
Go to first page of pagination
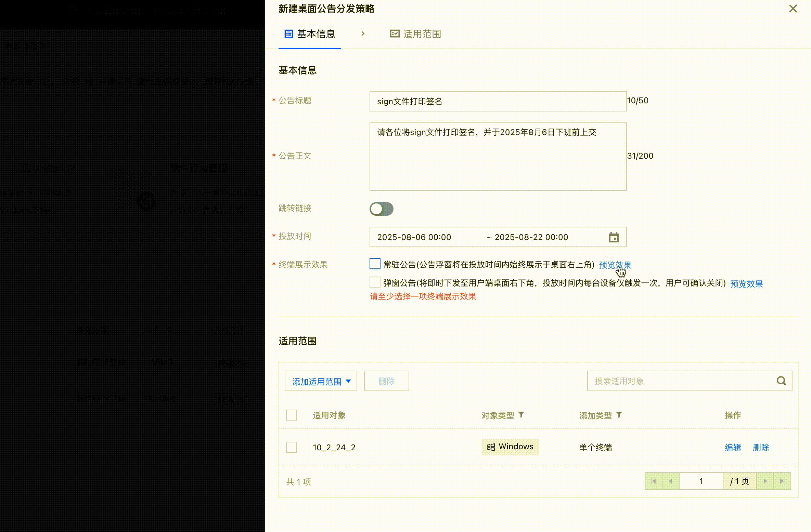click(654, 481)
